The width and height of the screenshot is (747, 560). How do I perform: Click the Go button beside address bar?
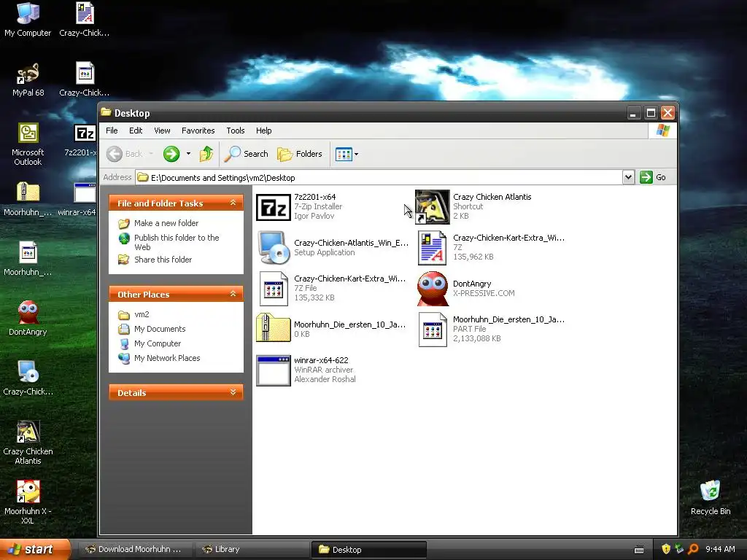(x=654, y=177)
